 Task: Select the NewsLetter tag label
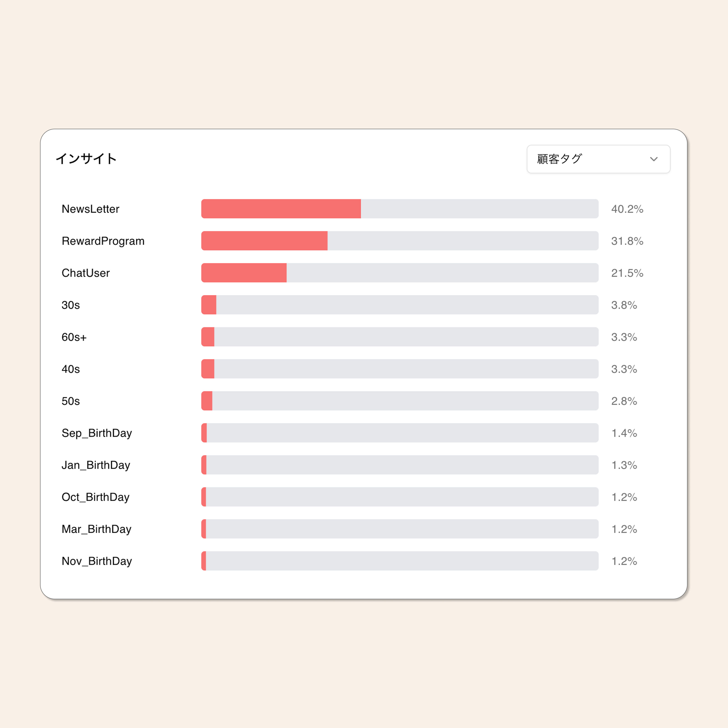[91, 209]
